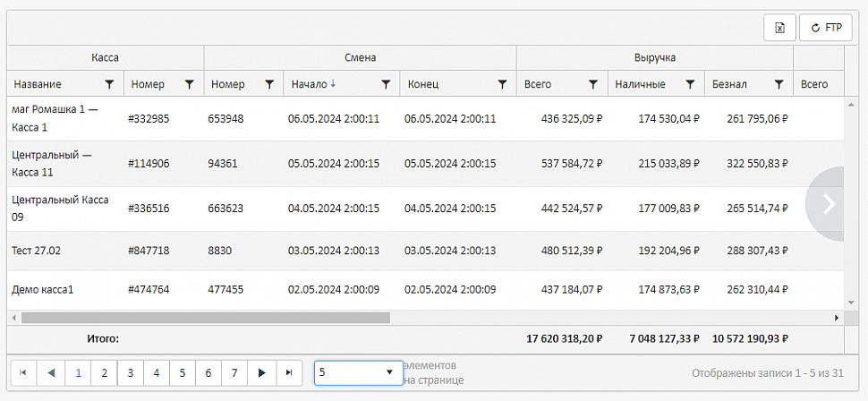Select page 1 in pager
The height and width of the screenshot is (401, 868).
coord(78,372)
